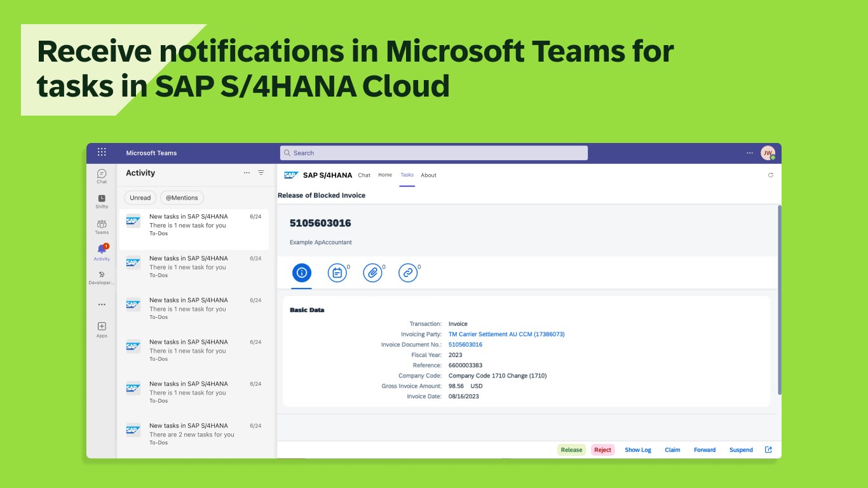Open the Attachments paperclip icon
Viewport: 868px width, 488px height.
tap(373, 273)
